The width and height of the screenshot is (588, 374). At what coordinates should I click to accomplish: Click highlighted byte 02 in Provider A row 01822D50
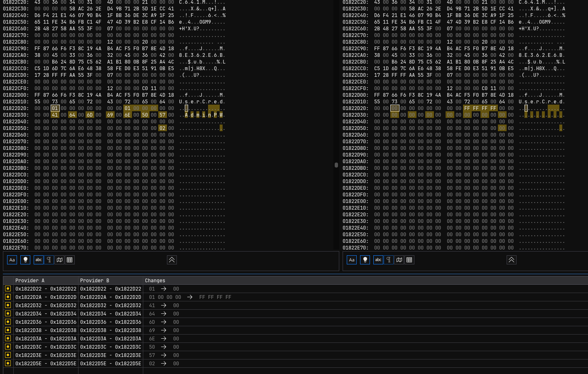click(162, 128)
